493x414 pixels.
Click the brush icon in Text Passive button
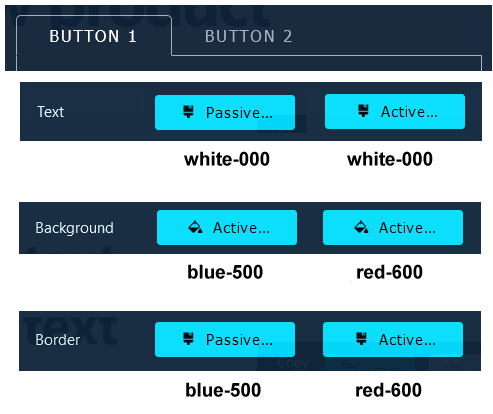pos(189,112)
